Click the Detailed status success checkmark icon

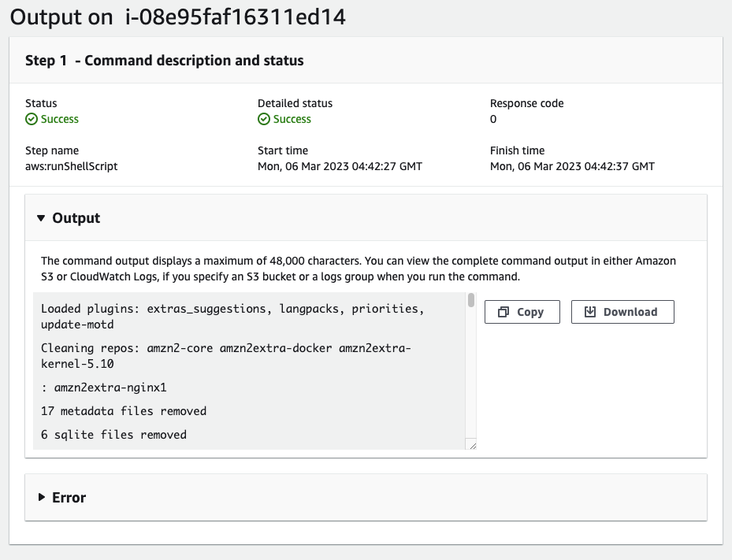pyautogui.click(x=264, y=119)
